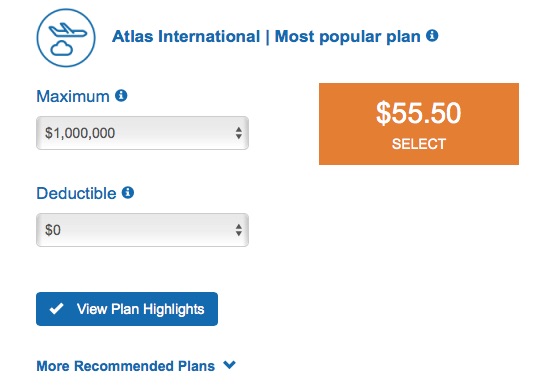Click the Most popular plan heading text
533x386 pixels.
[x=347, y=37]
